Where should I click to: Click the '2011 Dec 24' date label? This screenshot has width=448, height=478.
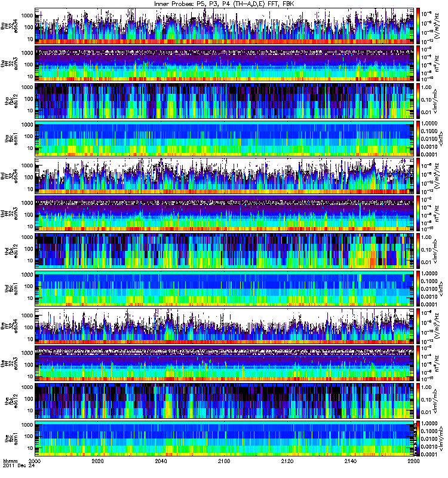pos(19,466)
